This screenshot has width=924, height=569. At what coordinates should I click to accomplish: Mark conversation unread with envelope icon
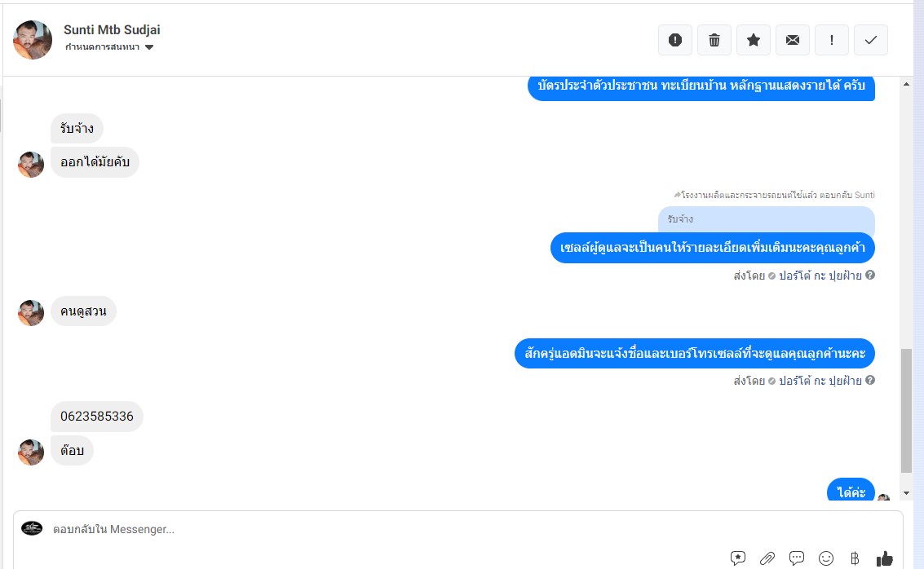click(793, 40)
